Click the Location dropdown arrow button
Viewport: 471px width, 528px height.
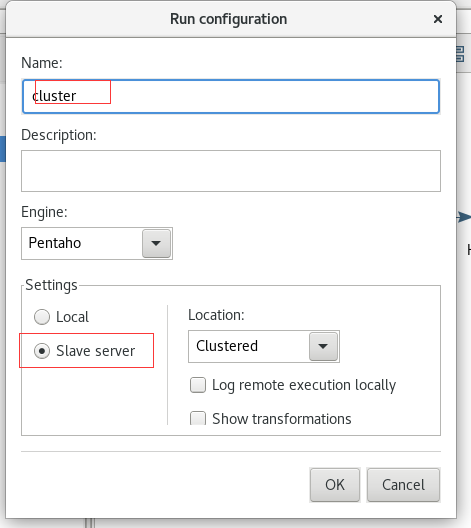coord(323,346)
